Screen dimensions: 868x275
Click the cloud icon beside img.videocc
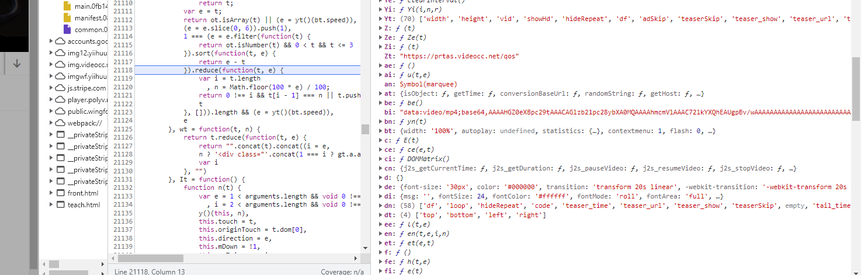(x=60, y=65)
